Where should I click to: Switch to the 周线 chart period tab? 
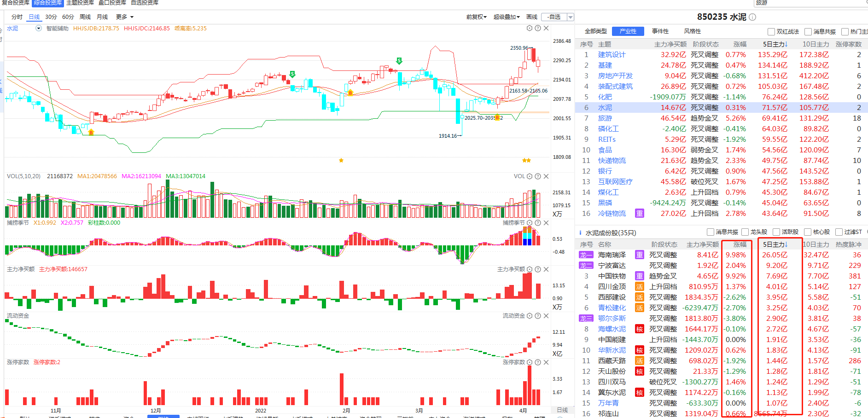click(85, 17)
